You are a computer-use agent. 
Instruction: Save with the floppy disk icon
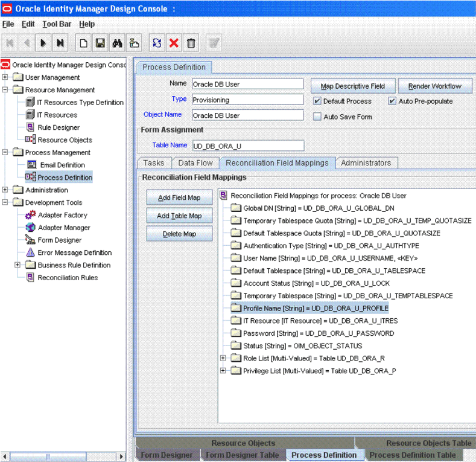(101, 43)
